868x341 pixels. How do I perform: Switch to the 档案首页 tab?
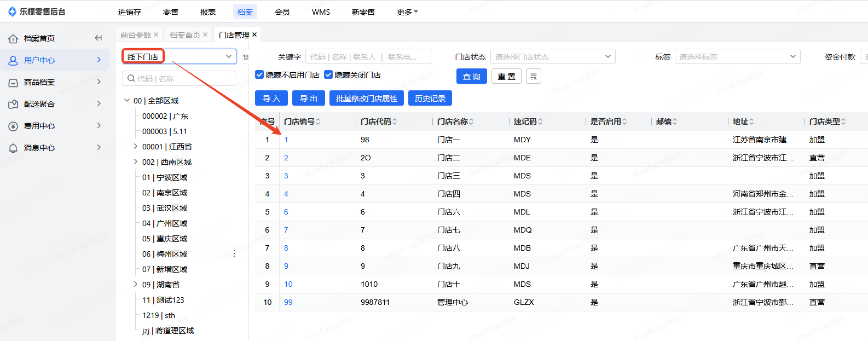[x=184, y=34]
